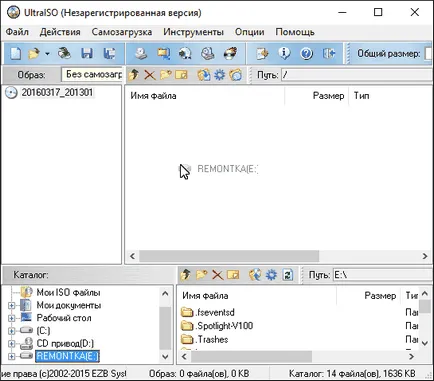This screenshot has height=381, width=434.
Task: Click the Rename icon in the image toolbar
Action: tap(181, 75)
